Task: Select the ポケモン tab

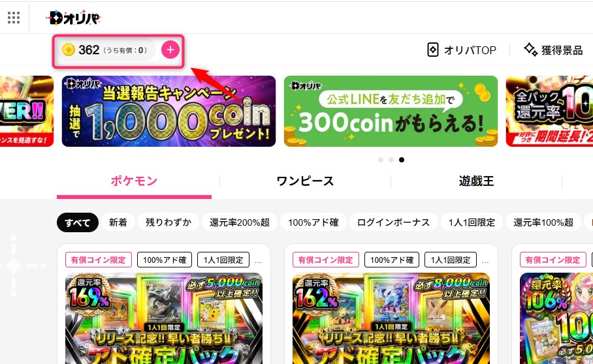Action: click(x=134, y=181)
